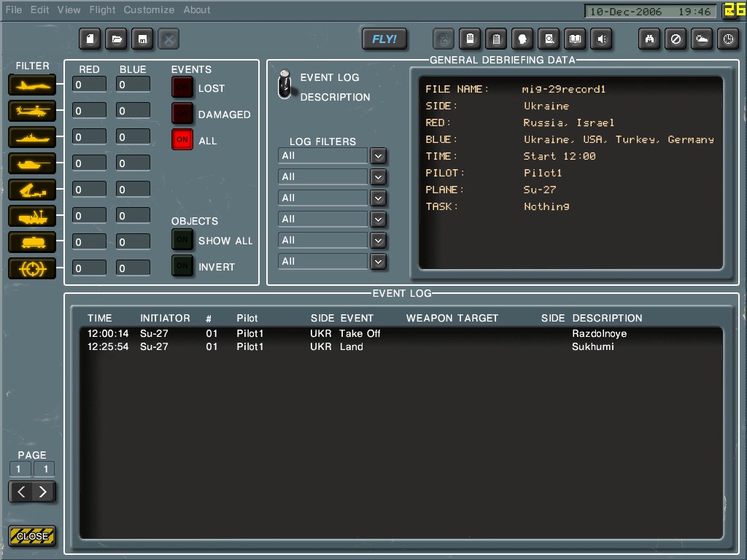Click the BLUE airplane count field

(x=133, y=85)
